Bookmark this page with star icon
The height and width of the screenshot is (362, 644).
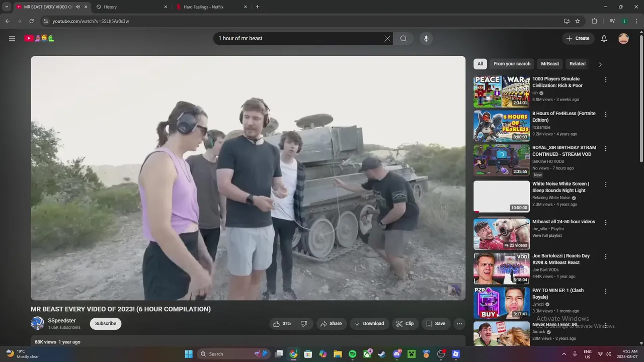tap(578, 21)
